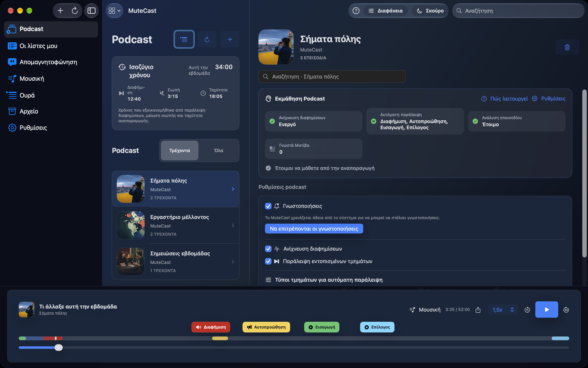Screen dimensions: 588x368
Task: Toggle Παράλειψη εντοπισμένων τμημάτων checkbox
Action: pyautogui.click(x=268, y=261)
